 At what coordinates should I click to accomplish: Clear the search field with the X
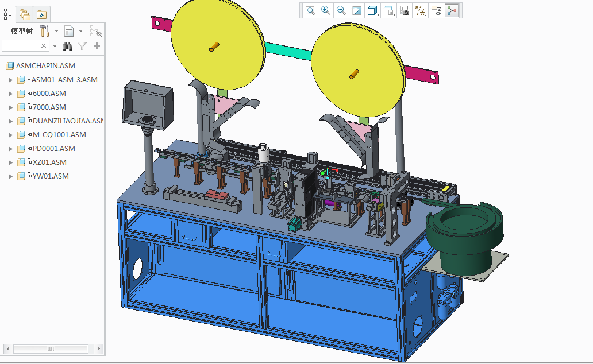point(44,45)
